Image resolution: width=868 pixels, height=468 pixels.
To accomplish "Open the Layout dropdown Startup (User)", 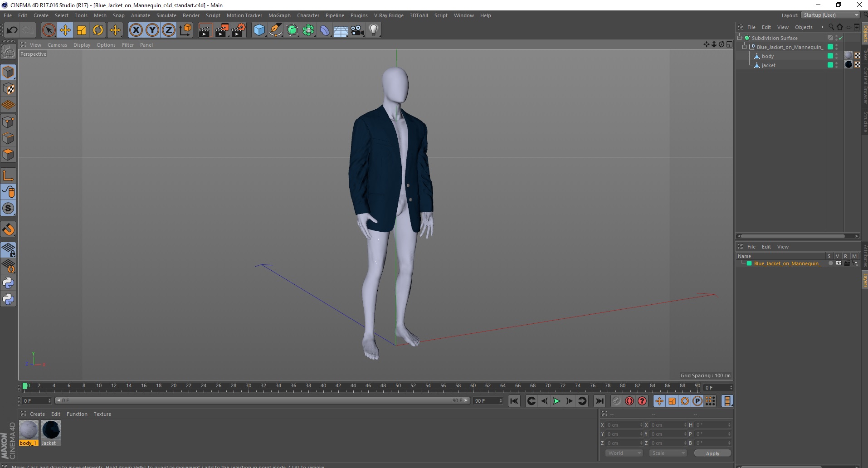I will click(x=831, y=15).
